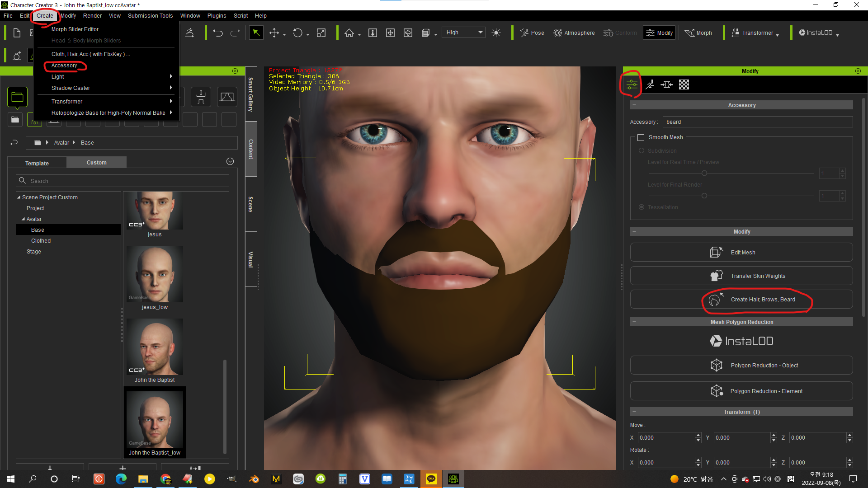The height and width of the screenshot is (488, 868).
Task: Enable the Smooth Mesh checkbox
Action: tap(641, 137)
